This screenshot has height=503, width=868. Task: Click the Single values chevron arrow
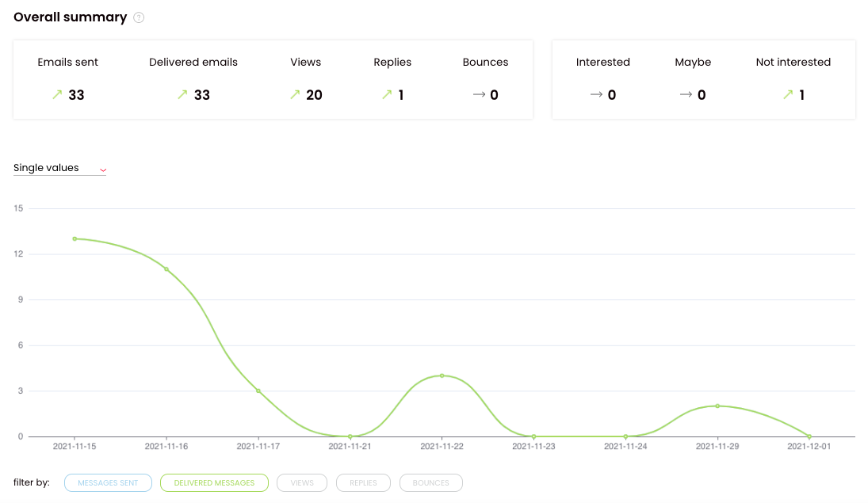click(102, 170)
